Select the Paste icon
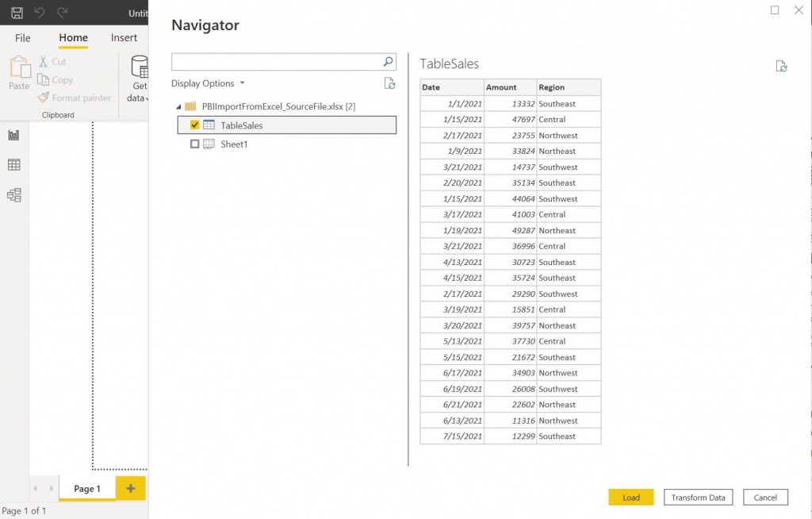812x519 pixels. tap(19, 71)
